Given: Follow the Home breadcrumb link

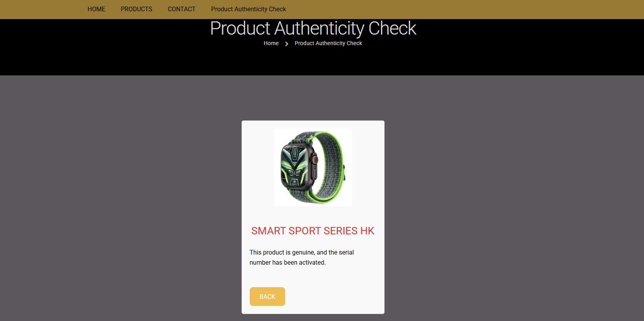Looking at the screenshot, I should click(271, 43).
